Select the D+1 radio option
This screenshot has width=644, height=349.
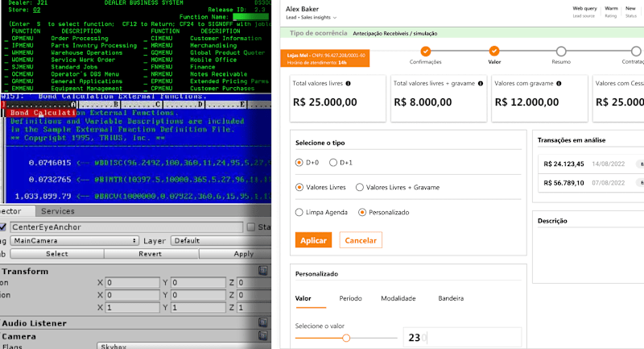tap(333, 163)
